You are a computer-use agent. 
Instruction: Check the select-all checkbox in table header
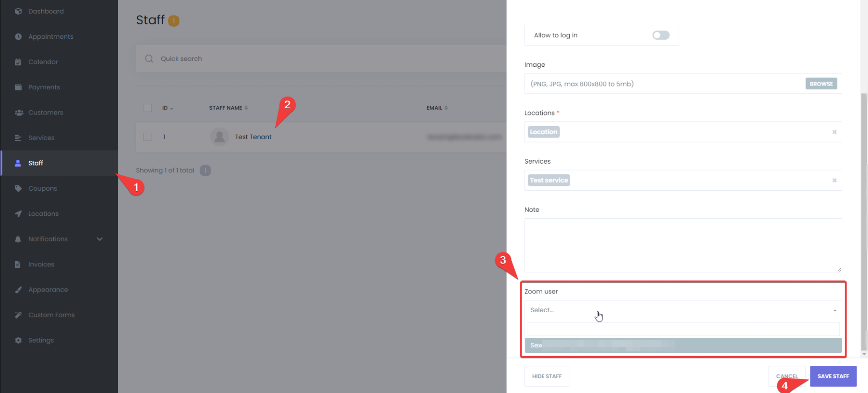[x=148, y=108]
